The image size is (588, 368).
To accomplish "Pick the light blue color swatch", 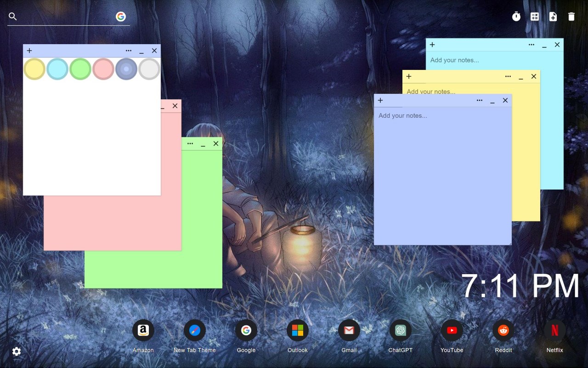I will coord(57,69).
